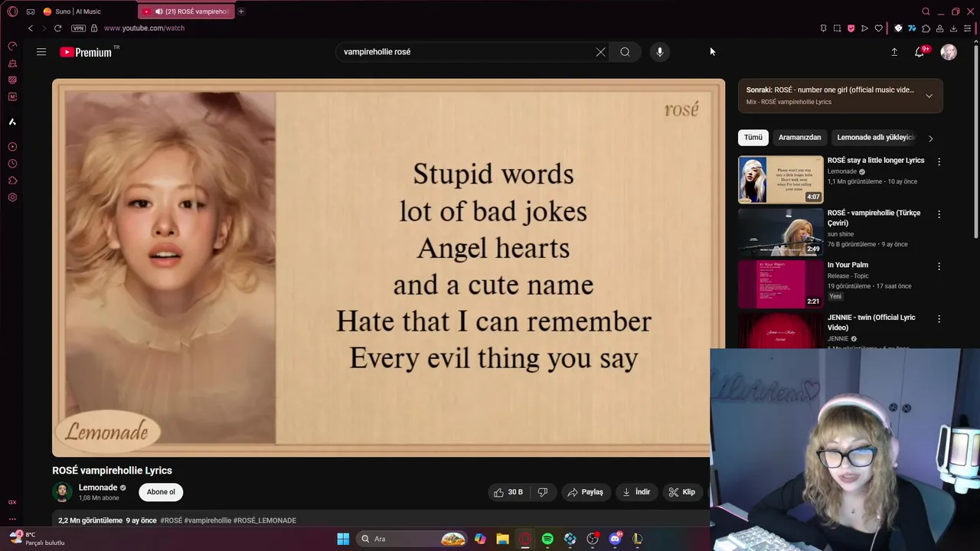Open the YouTube account avatar menu

point(949,52)
